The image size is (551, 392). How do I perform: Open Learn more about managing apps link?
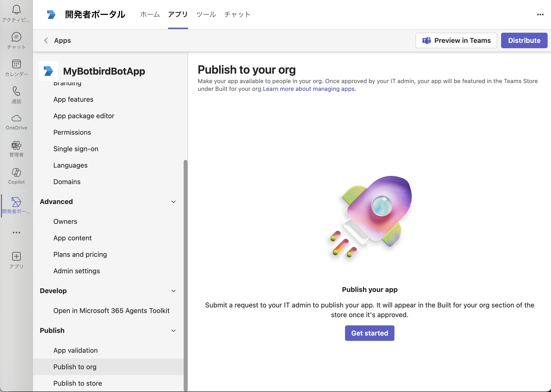coord(309,89)
